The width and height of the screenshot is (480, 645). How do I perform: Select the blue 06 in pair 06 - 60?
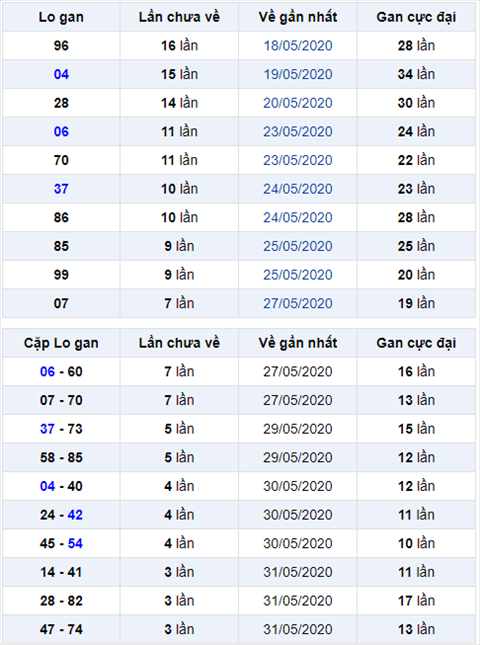(x=47, y=372)
